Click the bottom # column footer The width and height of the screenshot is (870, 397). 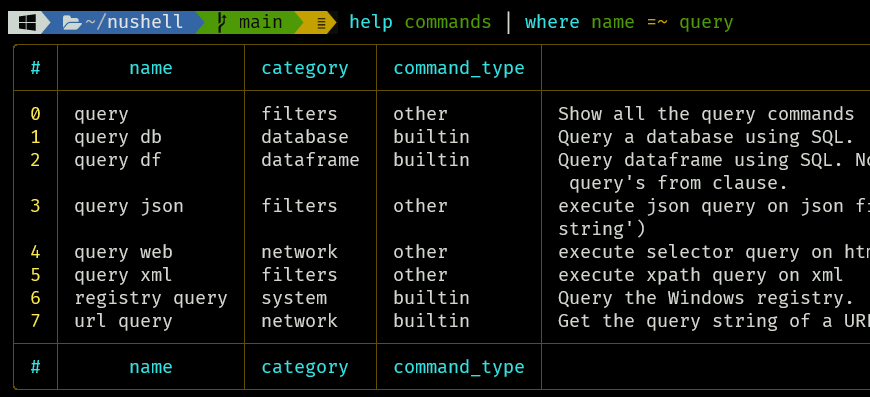36,367
